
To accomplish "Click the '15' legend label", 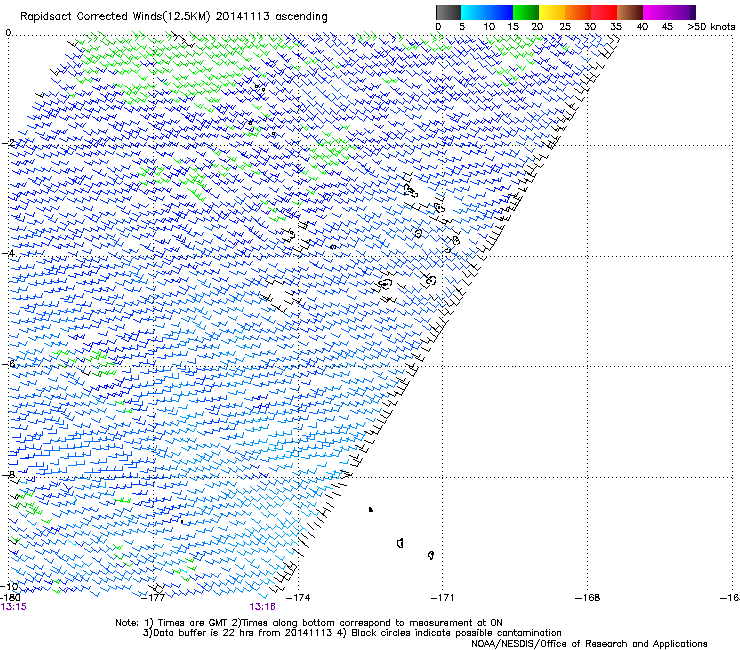I will [x=513, y=27].
